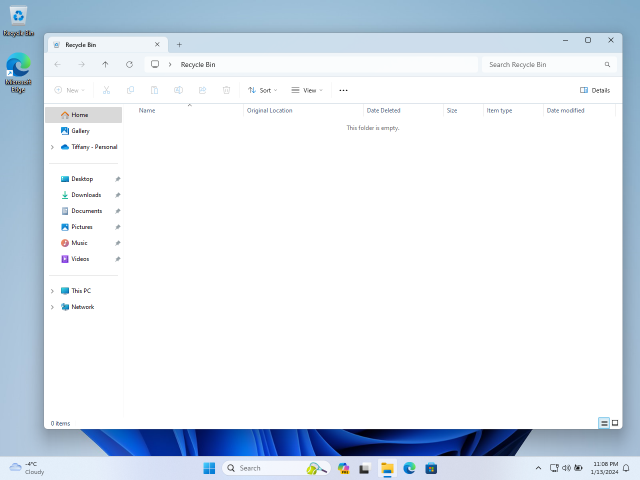Open Microsoft Edge from the taskbar
This screenshot has height=480, width=640.
[409, 468]
